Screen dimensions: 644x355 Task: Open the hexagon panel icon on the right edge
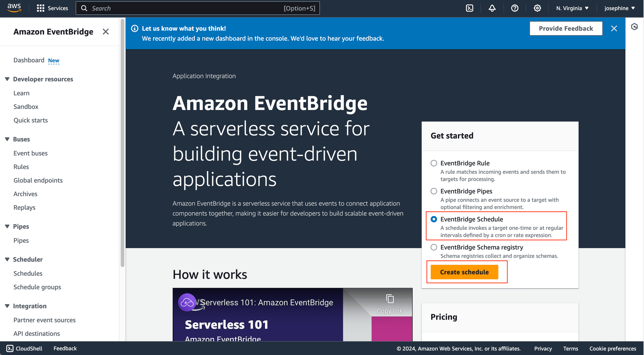634,27
